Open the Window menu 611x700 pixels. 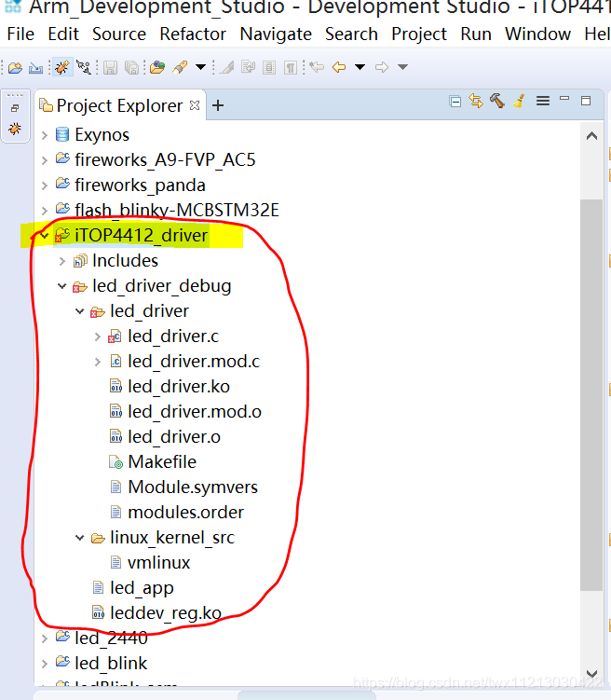click(537, 34)
